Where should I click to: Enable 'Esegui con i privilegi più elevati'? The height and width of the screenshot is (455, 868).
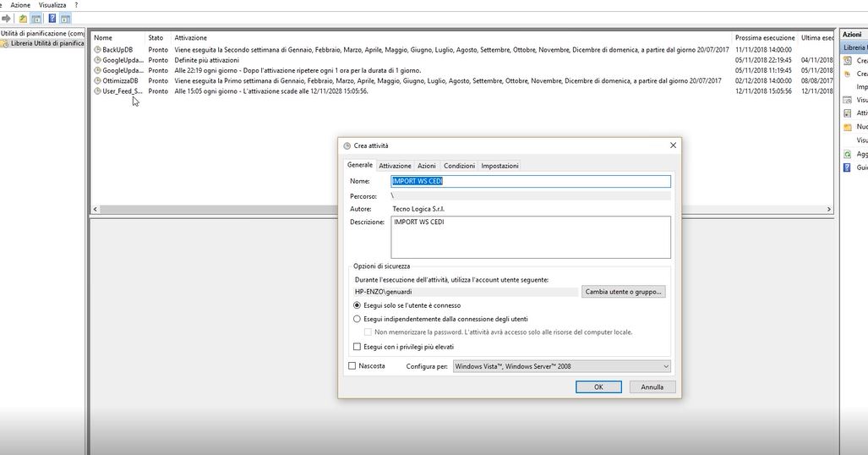(x=357, y=346)
